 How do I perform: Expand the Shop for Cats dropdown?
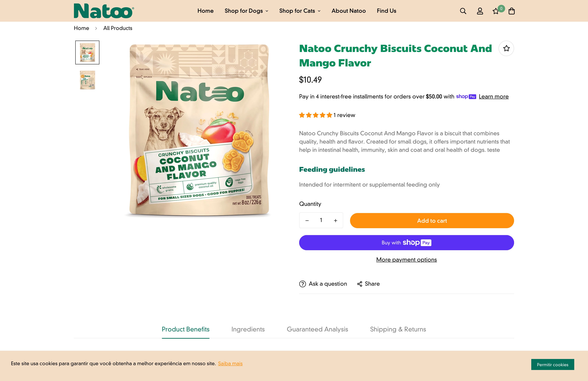[x=300, y=11]
